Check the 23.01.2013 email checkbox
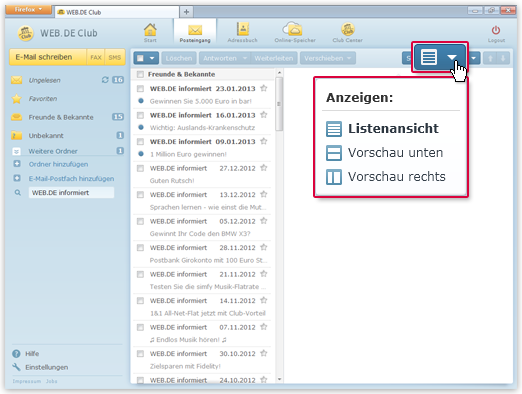Screen dimensions: 522x394 click(140, 89)
